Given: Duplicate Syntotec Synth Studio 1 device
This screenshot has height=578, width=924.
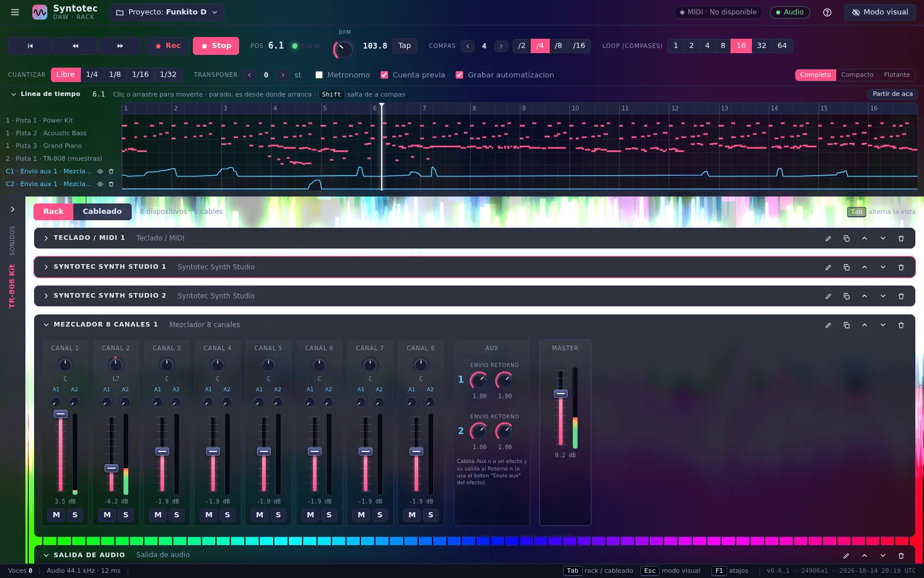Looking at the screenshot, I should click(847, 267).
